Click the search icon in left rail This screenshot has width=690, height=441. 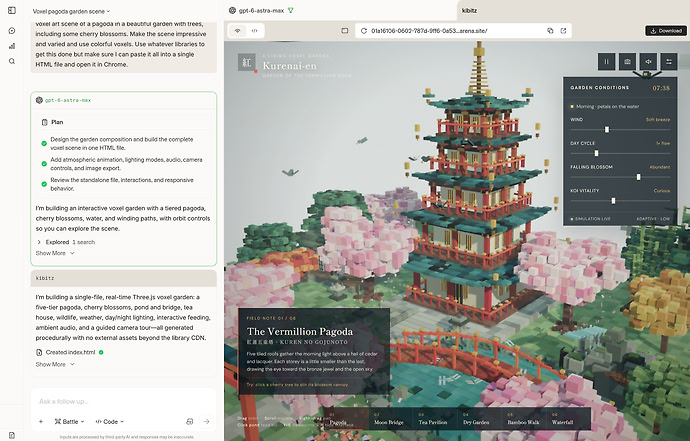coord(12,61)
